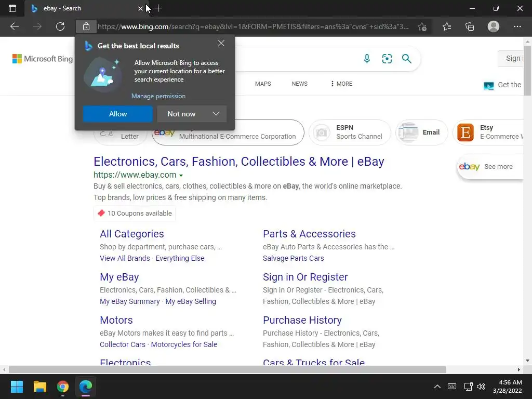
Task: Open the Windows Start menu
Action: pyautogui.click(x=17, y=387)
